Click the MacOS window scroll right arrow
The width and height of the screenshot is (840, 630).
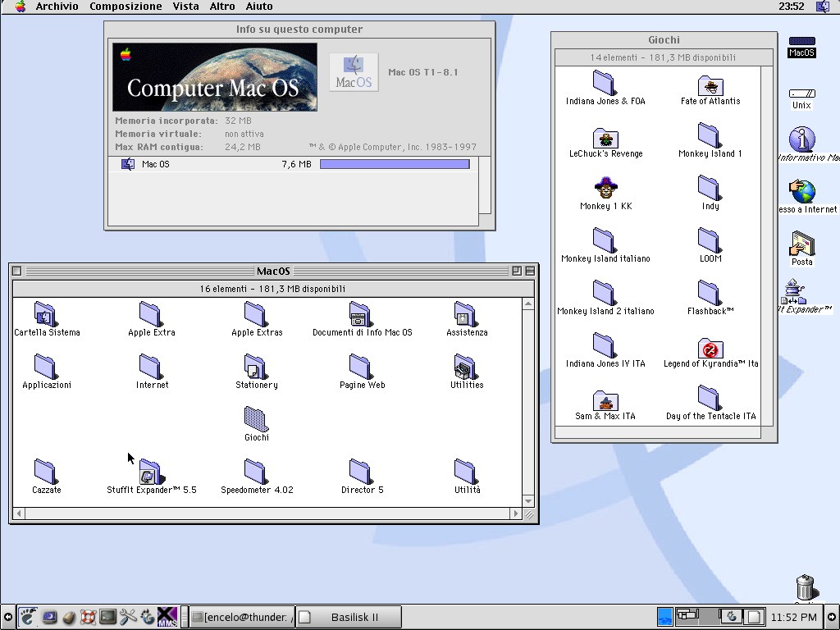click(516, 514)
